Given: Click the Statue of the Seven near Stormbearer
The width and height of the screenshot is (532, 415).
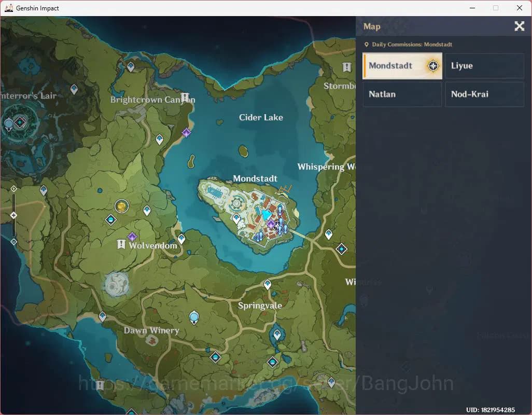Looking at the screenshot, I should click(346, 67).
